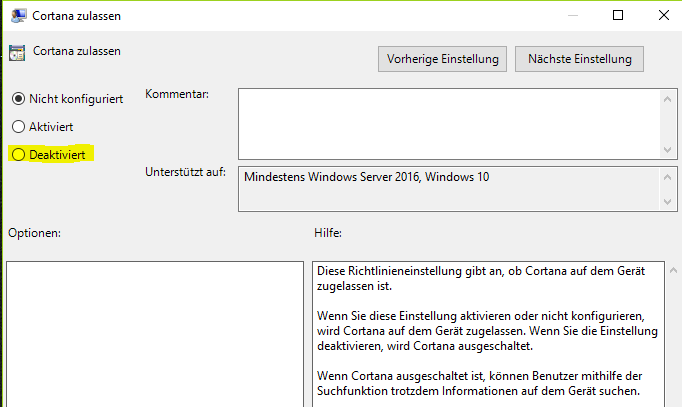The width and height of the screenshot is (682, 407).
Task: Click inside the Kommentar text box
Action: click(x=450, y=122)
